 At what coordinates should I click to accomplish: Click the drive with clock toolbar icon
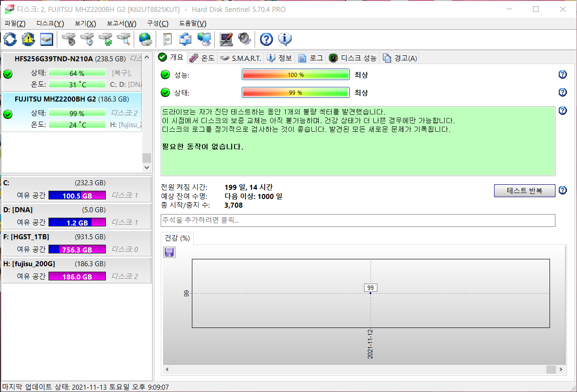87,39
